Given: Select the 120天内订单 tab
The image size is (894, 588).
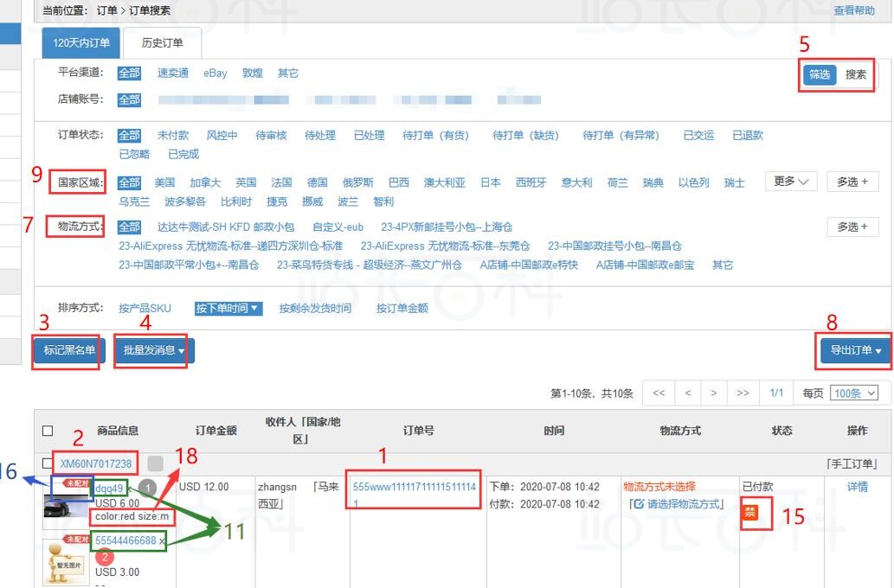Looking at the screenshot, I should coord(81,43).
